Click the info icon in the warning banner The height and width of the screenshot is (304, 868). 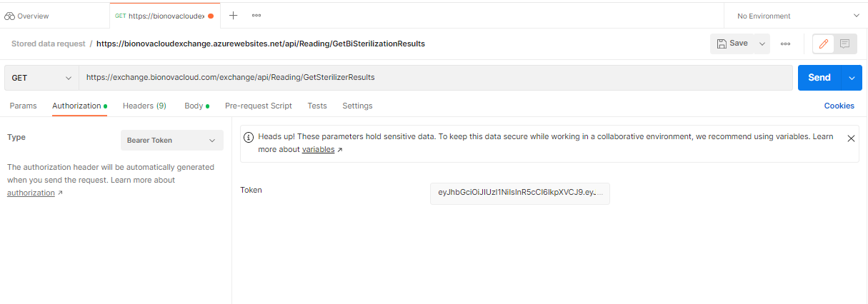click(x=249, y=136)
